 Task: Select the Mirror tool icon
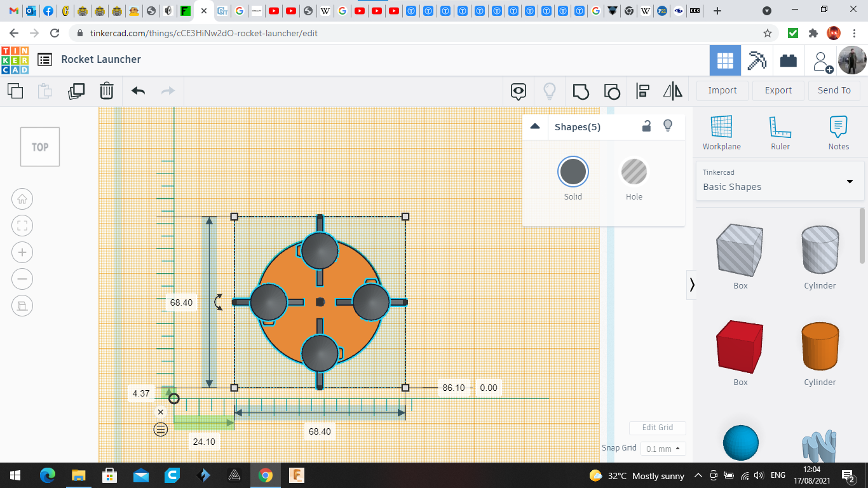pyautogui.click(x=672, y=91)
